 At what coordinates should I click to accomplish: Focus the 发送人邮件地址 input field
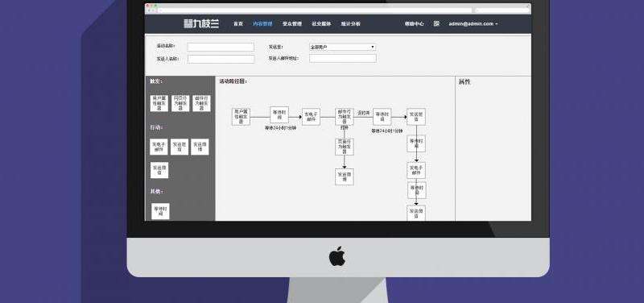coord(343,58)
